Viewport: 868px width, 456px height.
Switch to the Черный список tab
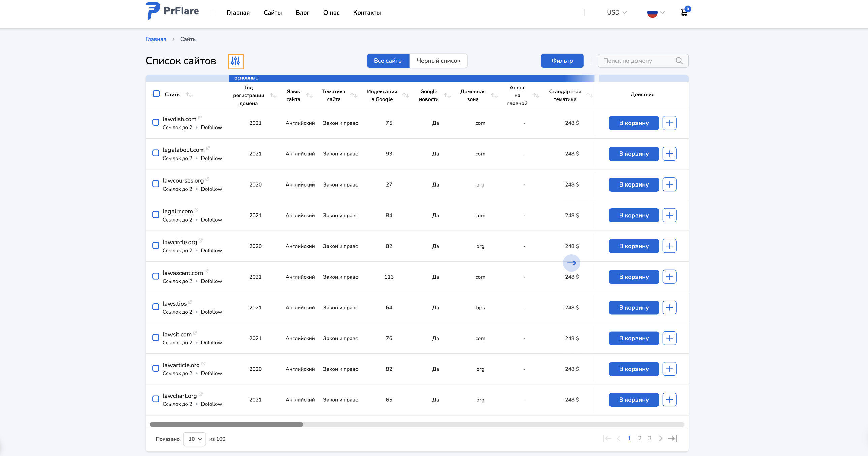click(438, 61)
